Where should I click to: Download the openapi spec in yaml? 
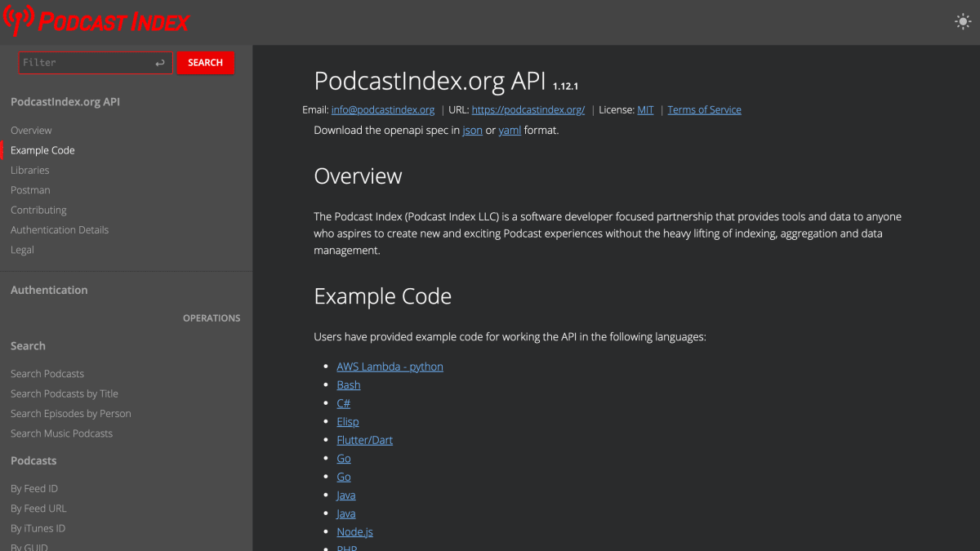[x=510, y=131]
